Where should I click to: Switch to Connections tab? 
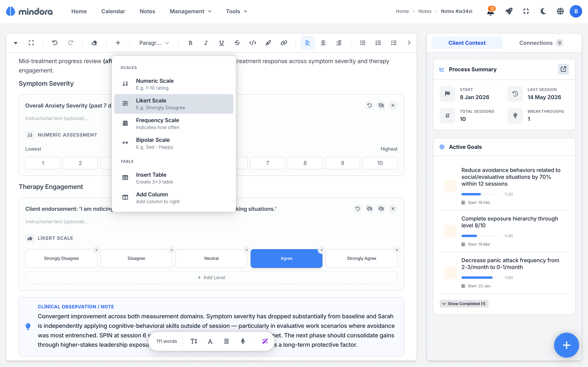click(x=541, y=43)
